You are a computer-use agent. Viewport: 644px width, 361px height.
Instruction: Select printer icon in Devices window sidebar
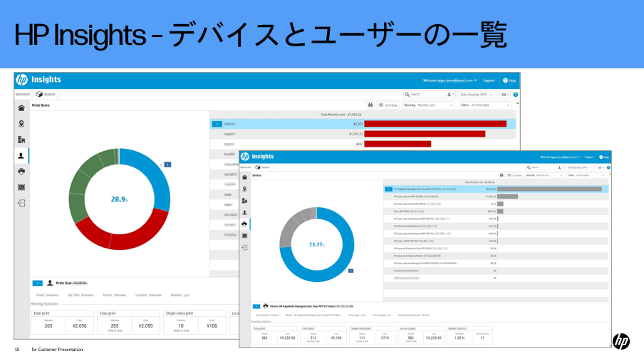coord(244,224)
